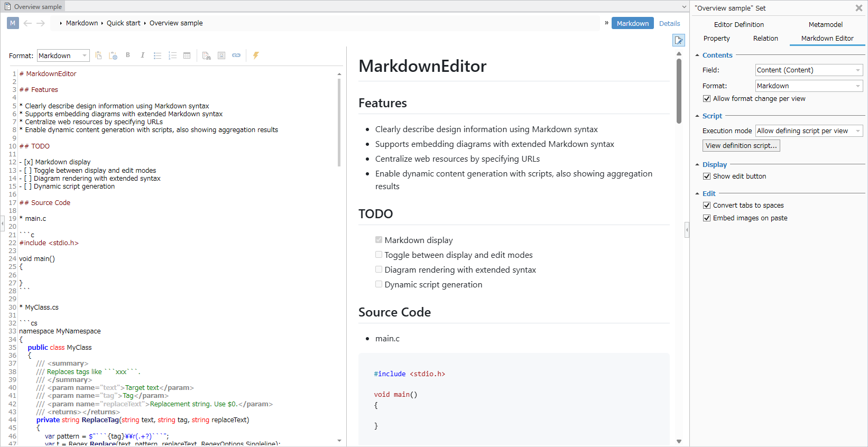
Task: Switch to the Editor Definition tab
Action: (x=738, y=25)
